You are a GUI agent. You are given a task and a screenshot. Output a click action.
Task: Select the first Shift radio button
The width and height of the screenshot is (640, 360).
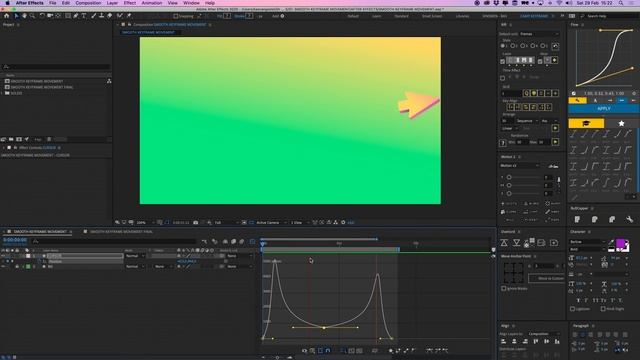click(x=503, y=46)
